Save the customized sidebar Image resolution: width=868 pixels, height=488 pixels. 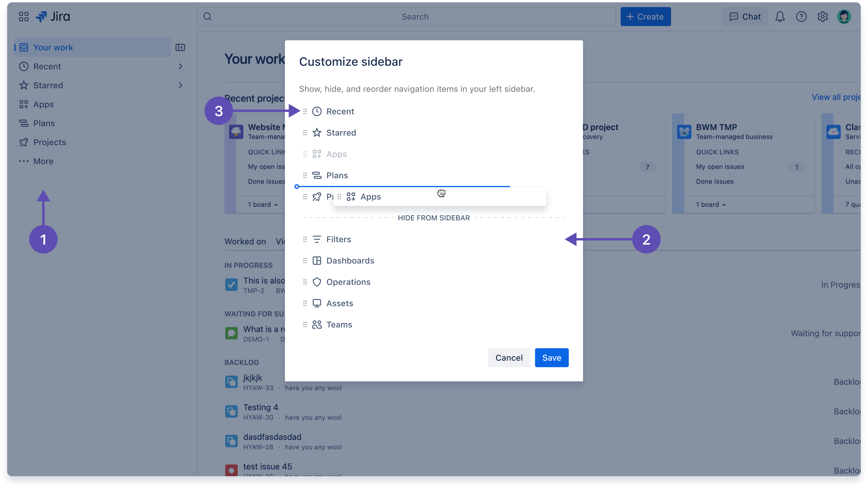point(551,357)
